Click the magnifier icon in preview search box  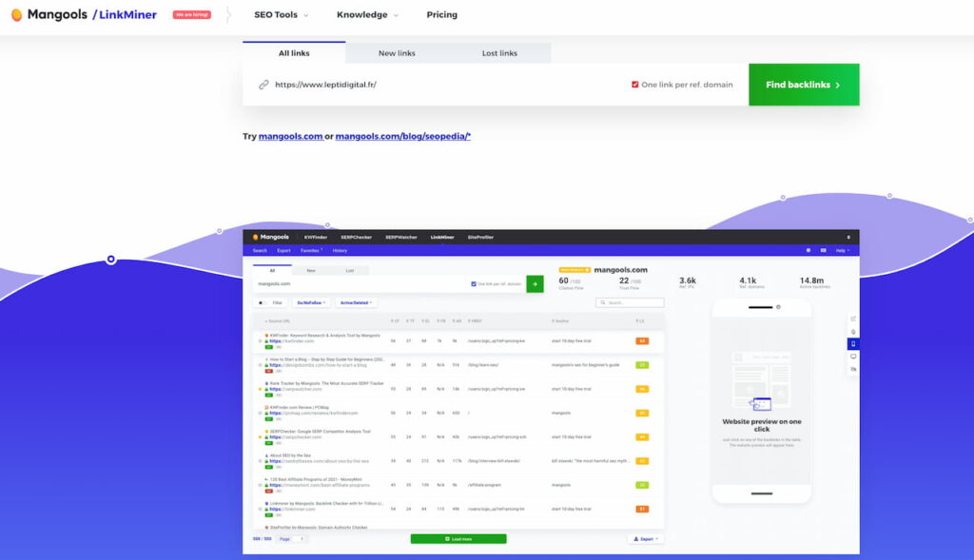pyautogui.click(x=602, y=303)
